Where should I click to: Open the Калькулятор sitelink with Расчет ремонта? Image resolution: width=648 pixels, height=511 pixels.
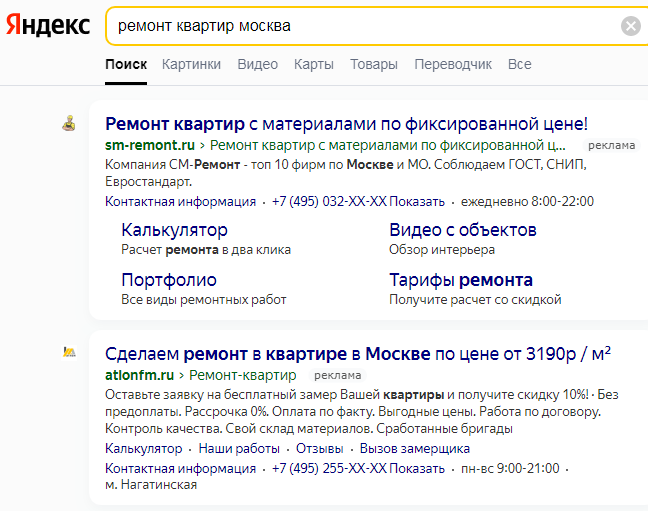(x=174, y=230)
